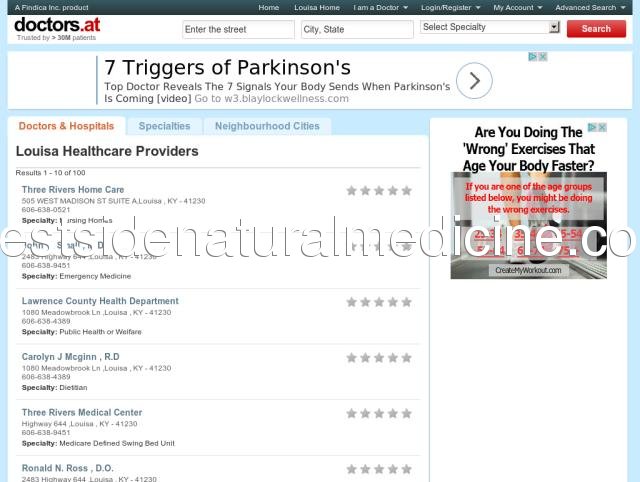Switch to the Specialties tab
The width and height of the screenshot is (640, 482).
tap(164, 126)
